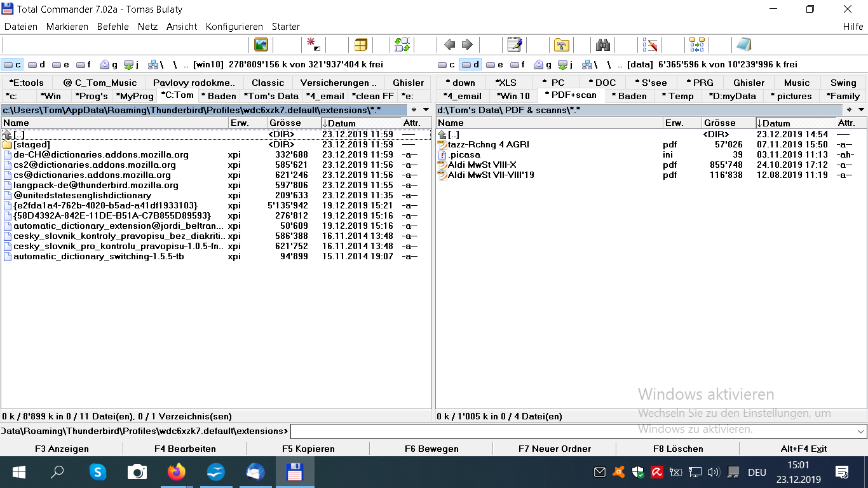Select drive e in the left panel
This screenshot has height=488, width=868.
(61, 64)
